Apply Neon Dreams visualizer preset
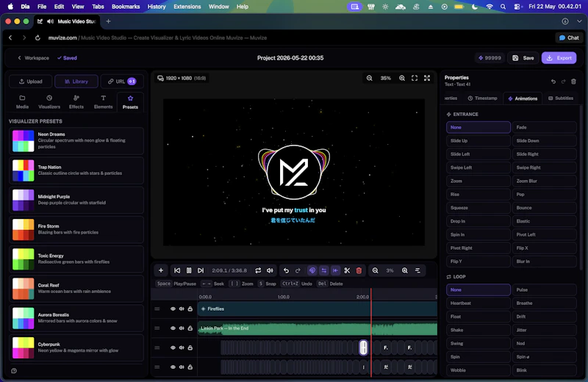This screenshot has height=382, width=588. coord(76,140)
